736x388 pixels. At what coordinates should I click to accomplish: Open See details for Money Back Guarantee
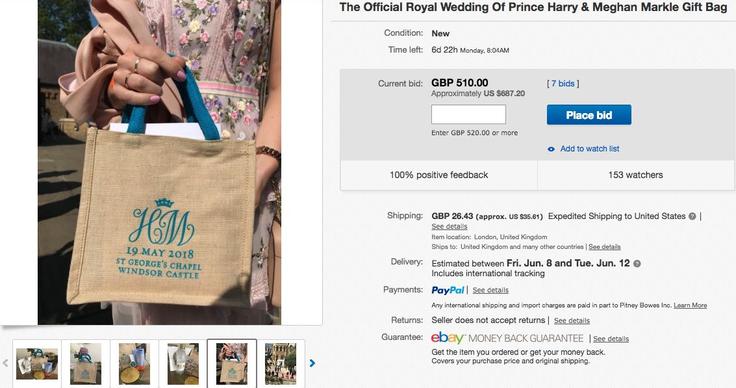pos(611,339)
